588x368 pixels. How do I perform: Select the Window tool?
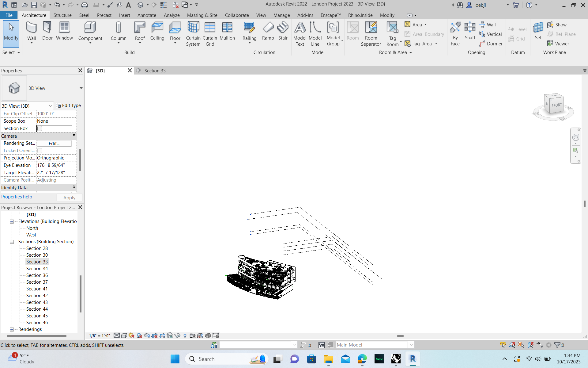tap(64, 31)
